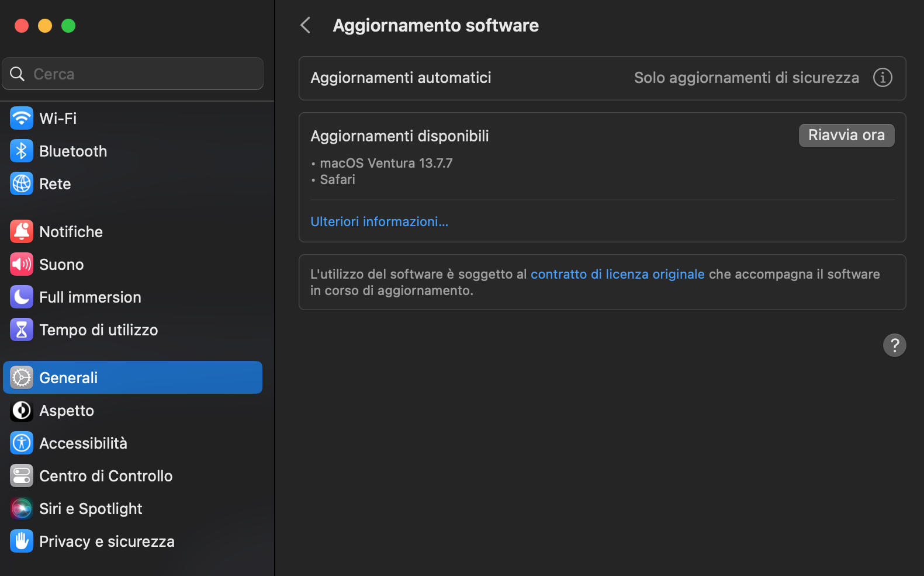Show info for Aggiornamenti automatici
Viewport: 924px width, 576px height.
pyautogui.click(x=883, y=77)
